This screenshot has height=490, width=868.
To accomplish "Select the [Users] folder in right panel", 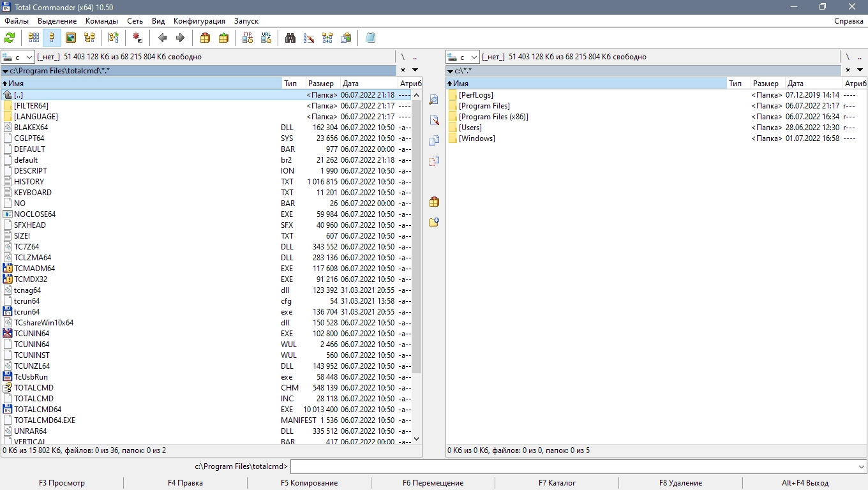I will click(656, 128).
